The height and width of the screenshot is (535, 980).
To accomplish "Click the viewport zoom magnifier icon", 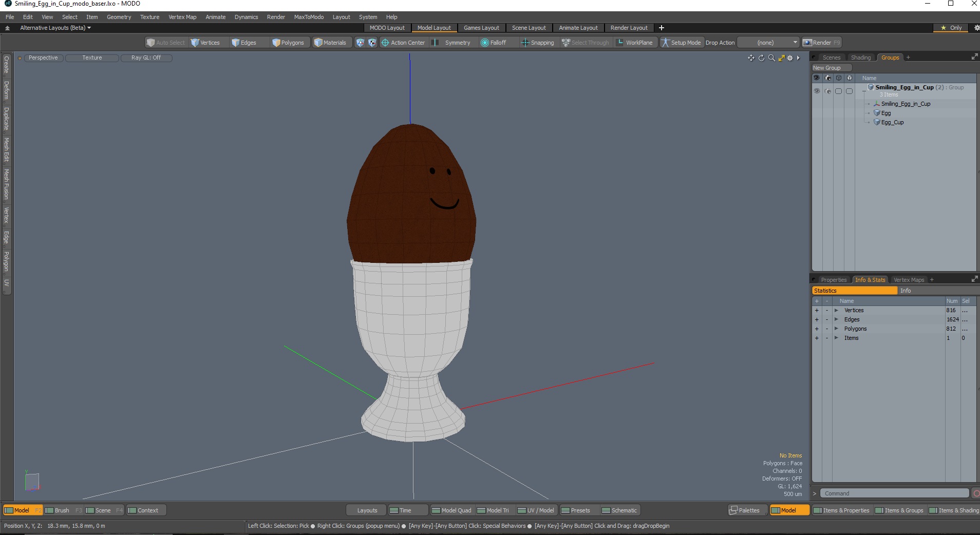I will click(x=771, y=58).
